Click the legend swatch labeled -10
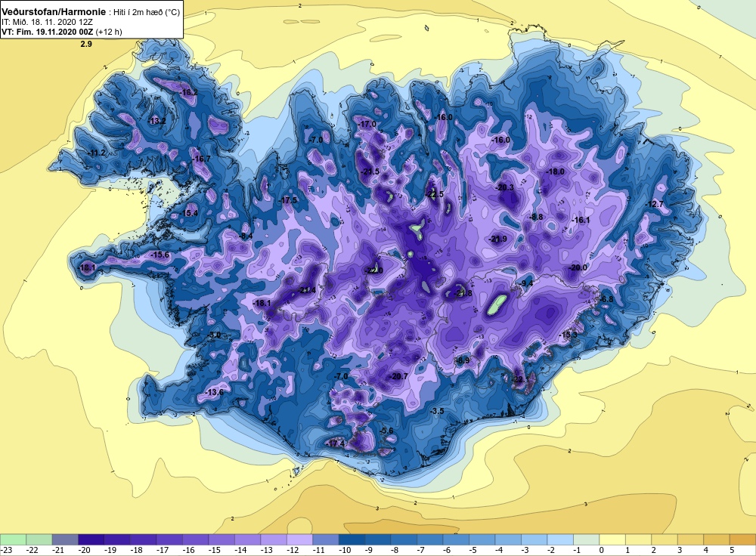This screenshot has width=756, height=556. [352, 539]
